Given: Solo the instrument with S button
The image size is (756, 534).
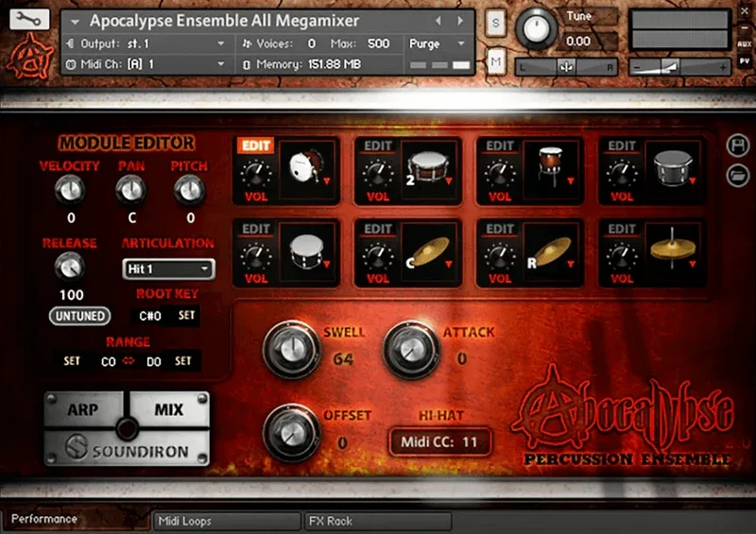Looking at the screenshot, I should (x=495, y=23).
